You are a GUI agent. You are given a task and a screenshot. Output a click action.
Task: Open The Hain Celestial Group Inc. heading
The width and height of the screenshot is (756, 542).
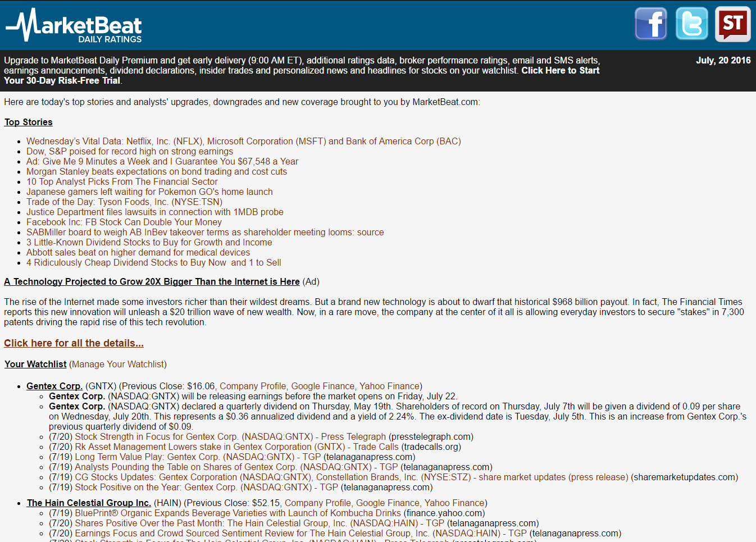pyautogui.click(x=89, y=503)
